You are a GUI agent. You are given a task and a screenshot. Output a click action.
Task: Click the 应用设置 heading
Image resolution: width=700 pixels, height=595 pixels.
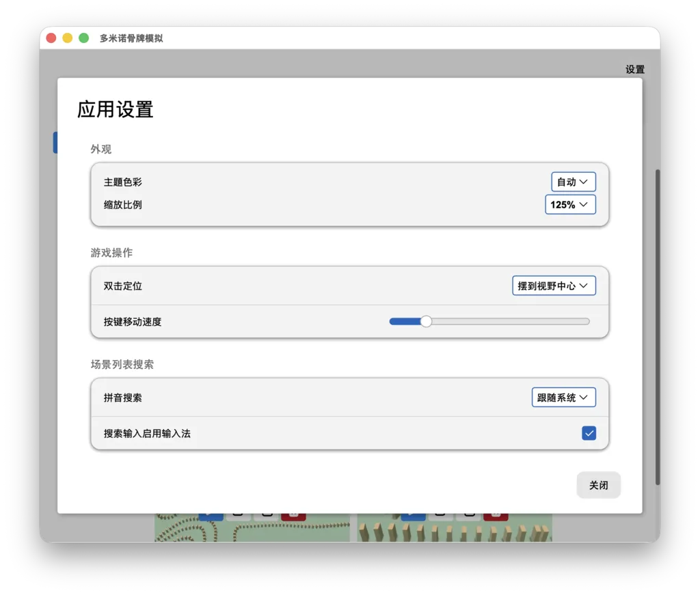[115, 109]
